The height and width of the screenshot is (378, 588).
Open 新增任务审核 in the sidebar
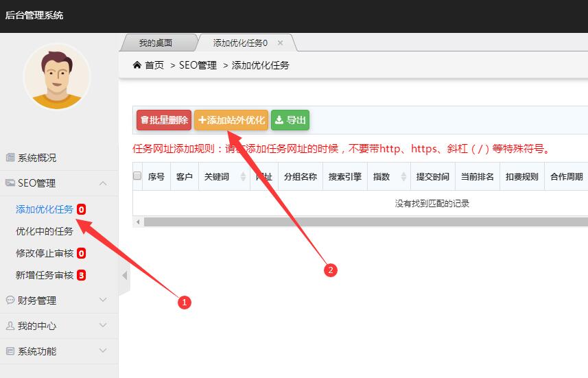44,275
